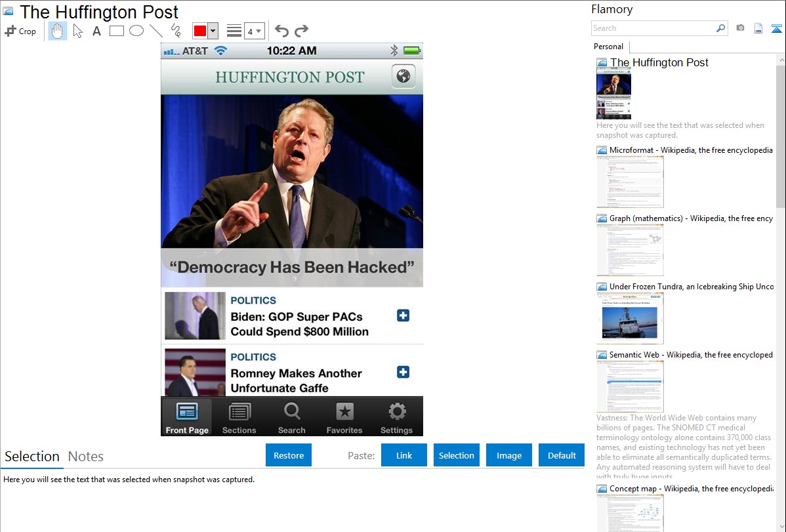Open the Under Frozen Tundra snapshot thumbnail
Screen dimensions: 786x532
coord(630,318)
